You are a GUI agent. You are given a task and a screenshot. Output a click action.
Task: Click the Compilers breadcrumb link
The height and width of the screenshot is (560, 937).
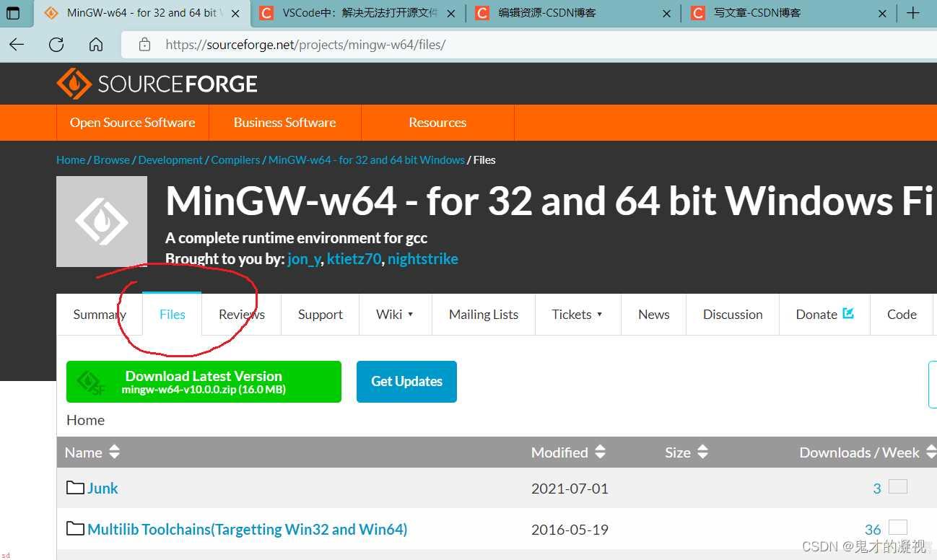235,160
